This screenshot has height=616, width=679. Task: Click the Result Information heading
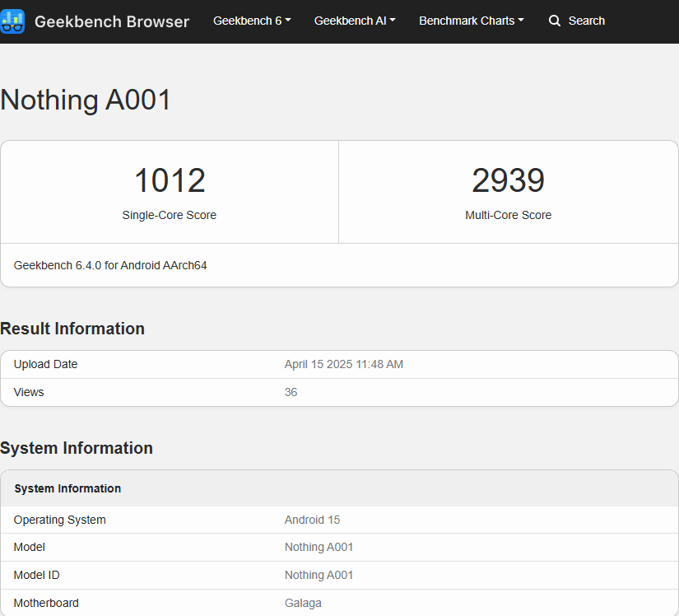[x=72, y=329]
